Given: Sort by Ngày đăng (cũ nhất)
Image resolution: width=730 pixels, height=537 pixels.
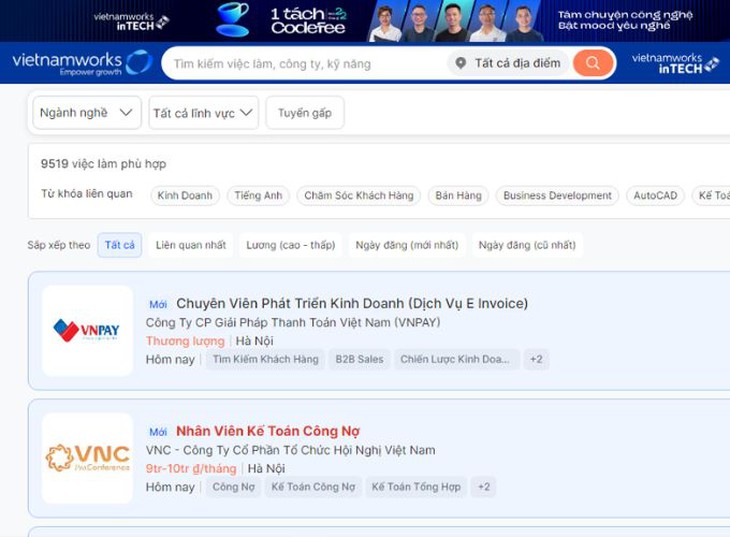Looking at the screenshot, I should pos(527,245).
